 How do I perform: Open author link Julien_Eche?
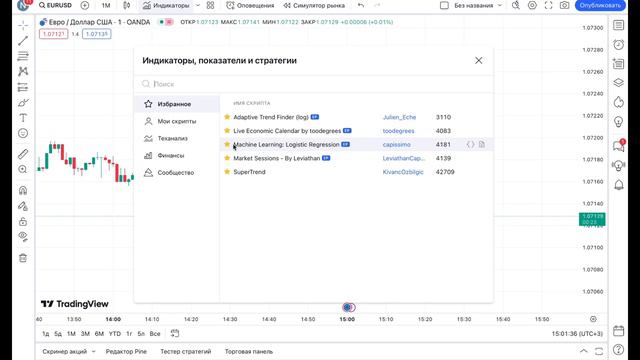[x=399, y=117]
